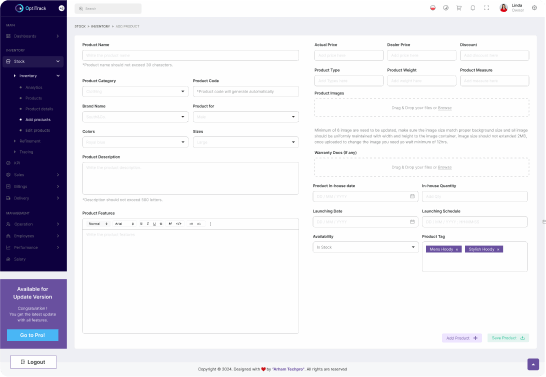Toggle italic in features editor
546x377 pixels.
coord(148,224)
